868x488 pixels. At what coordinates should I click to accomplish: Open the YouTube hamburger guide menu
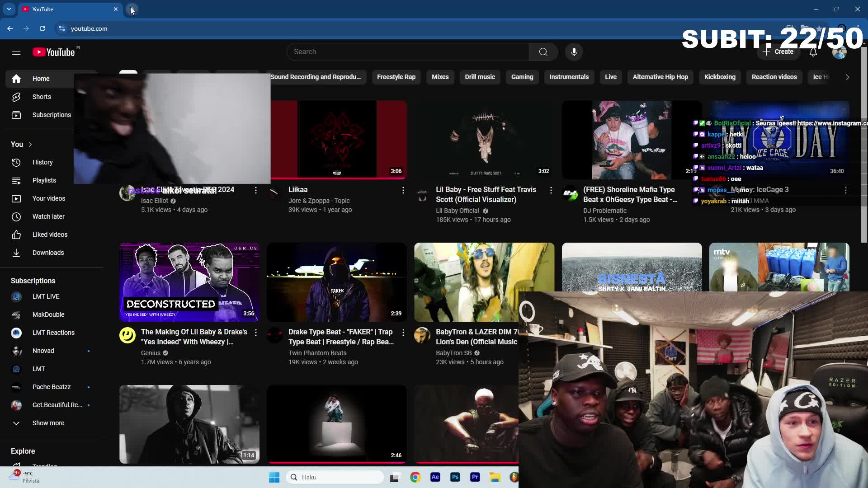16,52
